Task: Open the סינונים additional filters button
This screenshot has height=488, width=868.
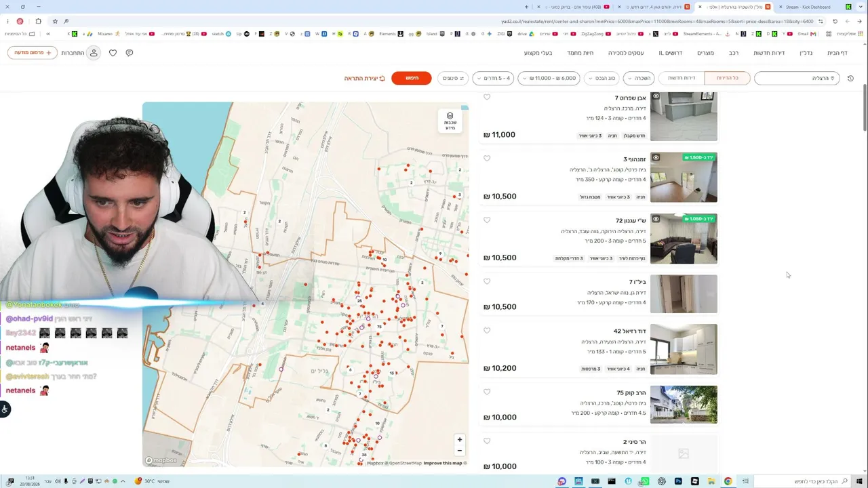Action: 453,78
